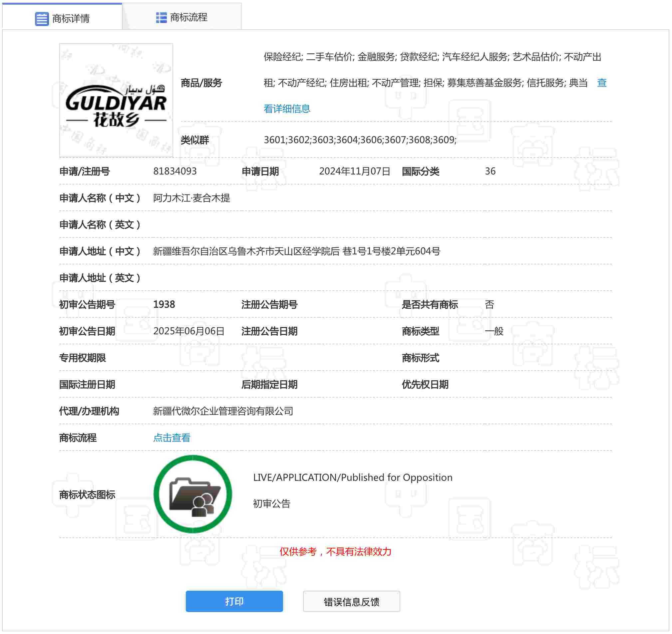The width and height of the screenshot is (672, 634).
Task: Click the 点击查看 trademark flow link
Action: 172,438
